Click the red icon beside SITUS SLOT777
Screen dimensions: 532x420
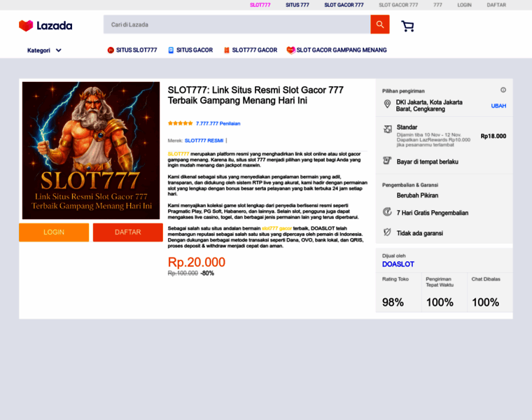tap(111, 50)
